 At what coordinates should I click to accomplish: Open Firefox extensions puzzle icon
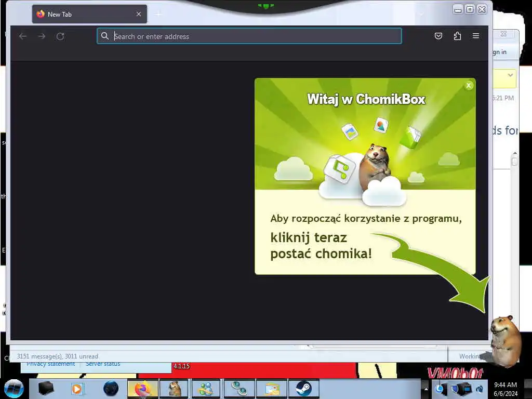(457, 36)
